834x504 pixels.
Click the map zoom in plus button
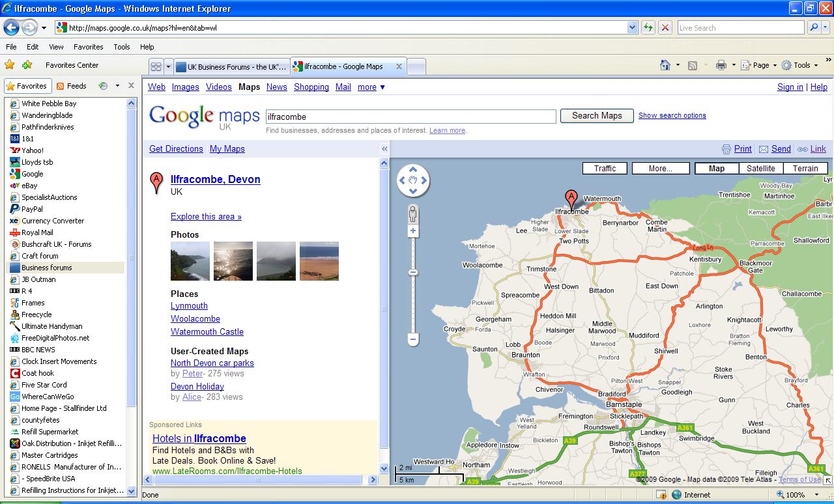click(412, 231)
